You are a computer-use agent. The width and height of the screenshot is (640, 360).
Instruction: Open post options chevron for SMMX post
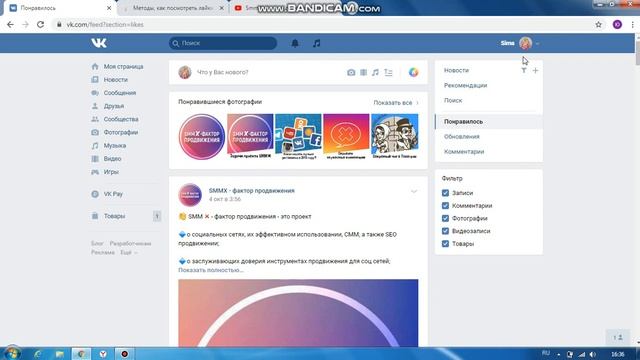click(x=414, y=191)
